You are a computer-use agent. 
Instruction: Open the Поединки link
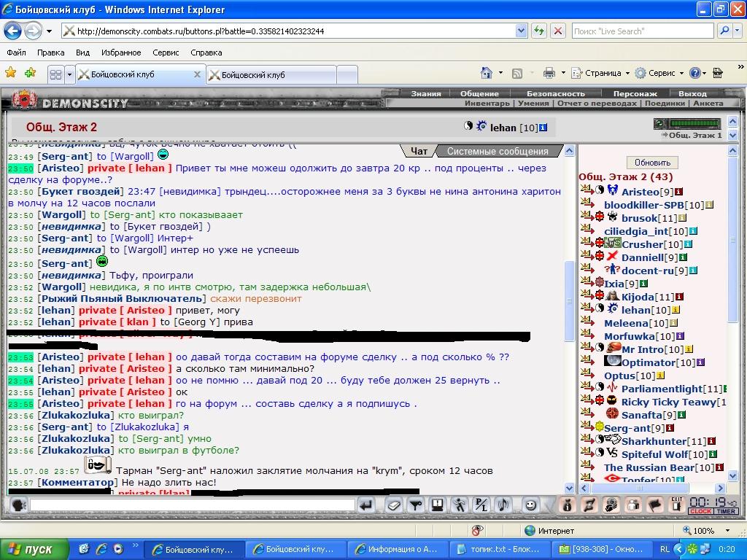665,103
